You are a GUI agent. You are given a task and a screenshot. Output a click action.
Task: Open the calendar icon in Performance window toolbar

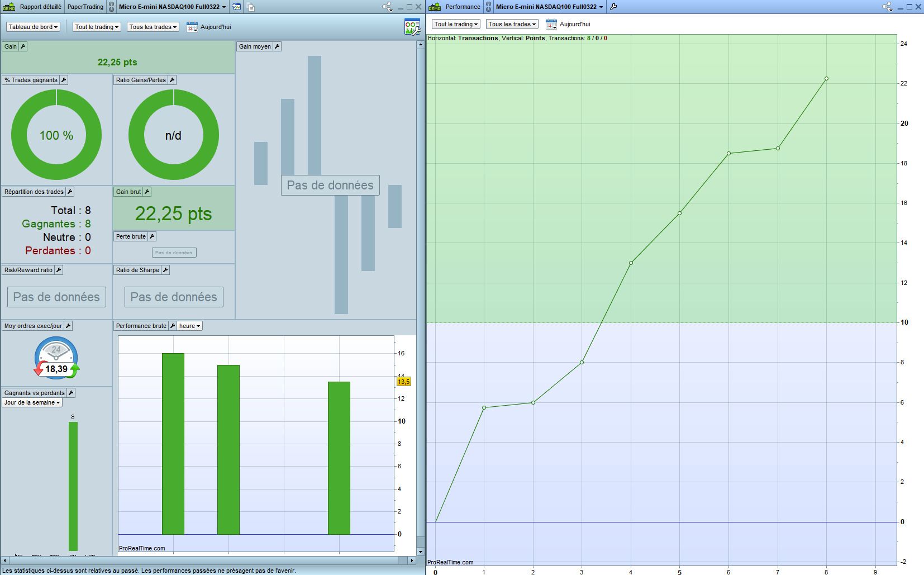click(551, 24)
